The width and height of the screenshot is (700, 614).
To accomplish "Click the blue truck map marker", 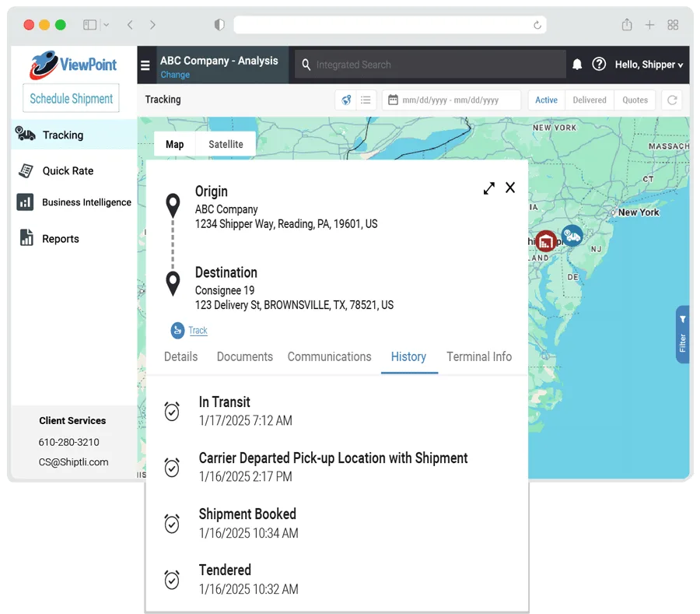I will [572, 236].
